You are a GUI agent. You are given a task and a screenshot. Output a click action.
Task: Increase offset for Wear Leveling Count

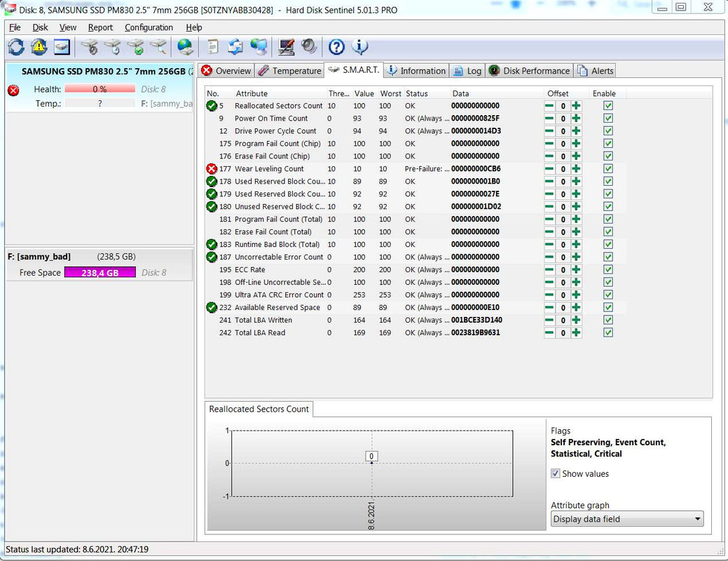pos(576,169)
